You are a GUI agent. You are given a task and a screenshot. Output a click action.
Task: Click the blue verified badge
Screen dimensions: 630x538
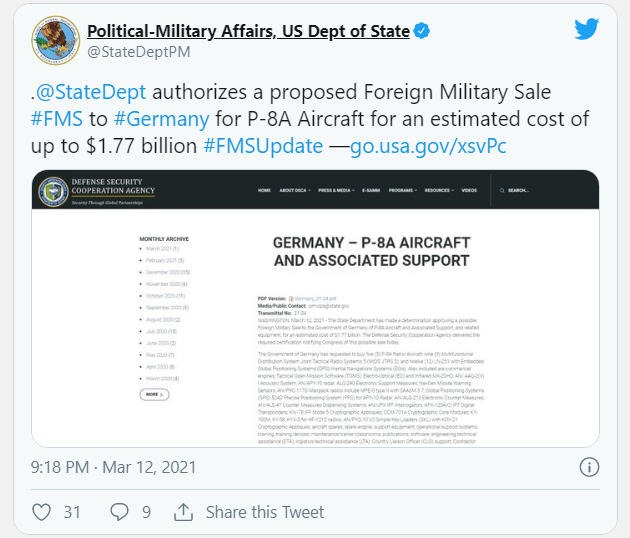pos(421,31)
